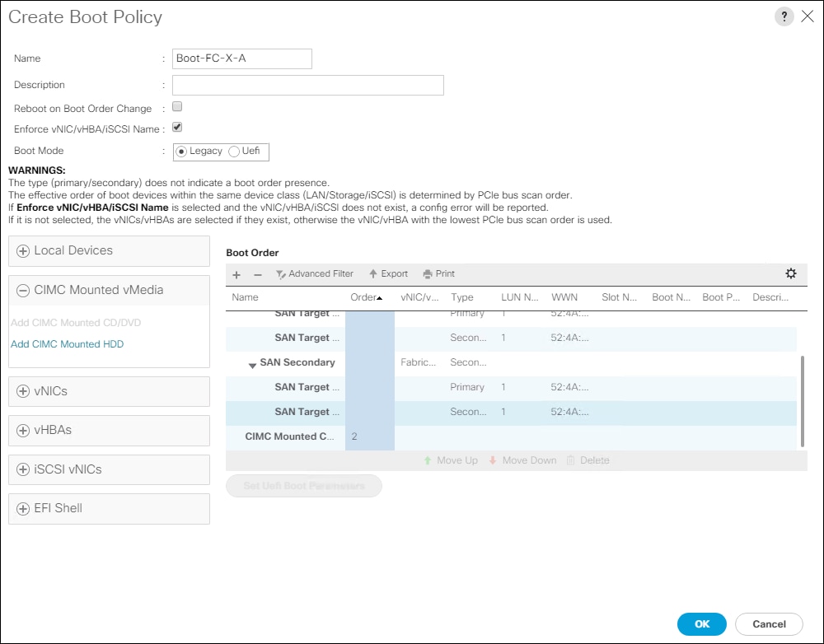Enable Reboot on Boot Order Change

(x=177, y=107)
